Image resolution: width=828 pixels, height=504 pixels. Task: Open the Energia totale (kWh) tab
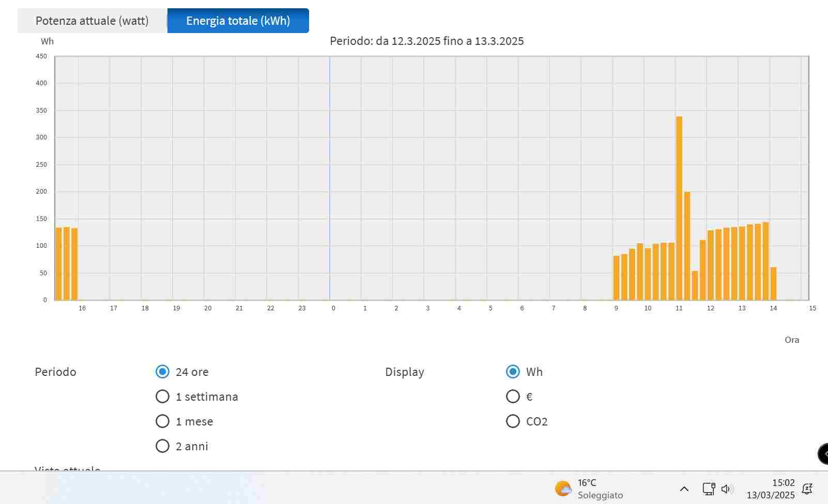[x=238, y=21]
